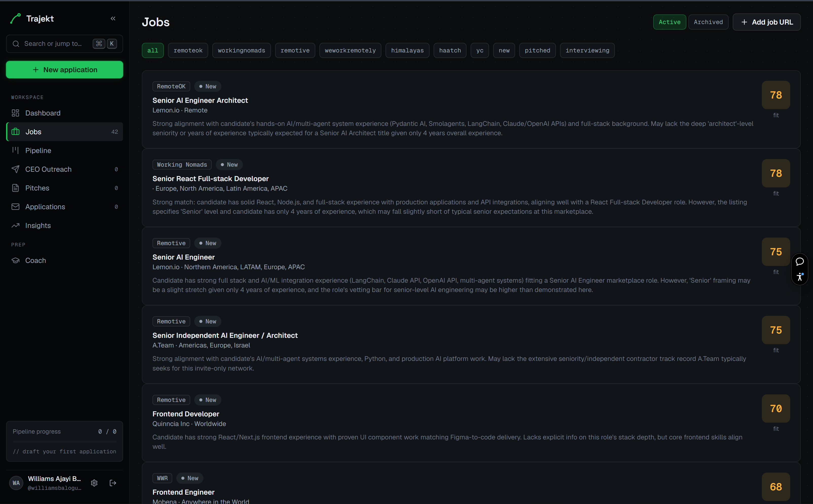Click fit score on Senior React Full-stack card
Image resolution: width=813 pixels, height=504 pixels.
776,173
